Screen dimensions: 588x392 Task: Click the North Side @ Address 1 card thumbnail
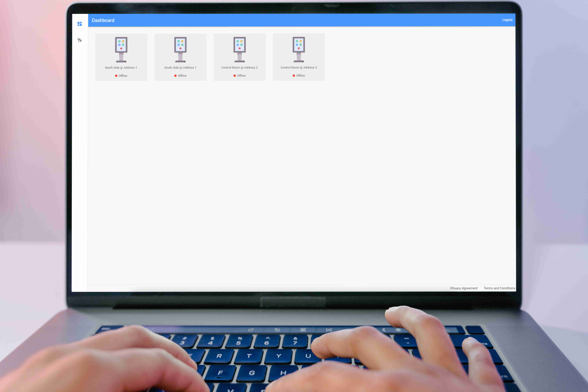(x=121, y=57)
